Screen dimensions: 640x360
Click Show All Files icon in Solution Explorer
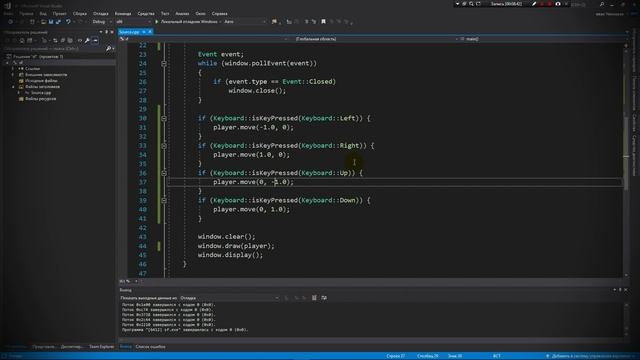point(70,40)
